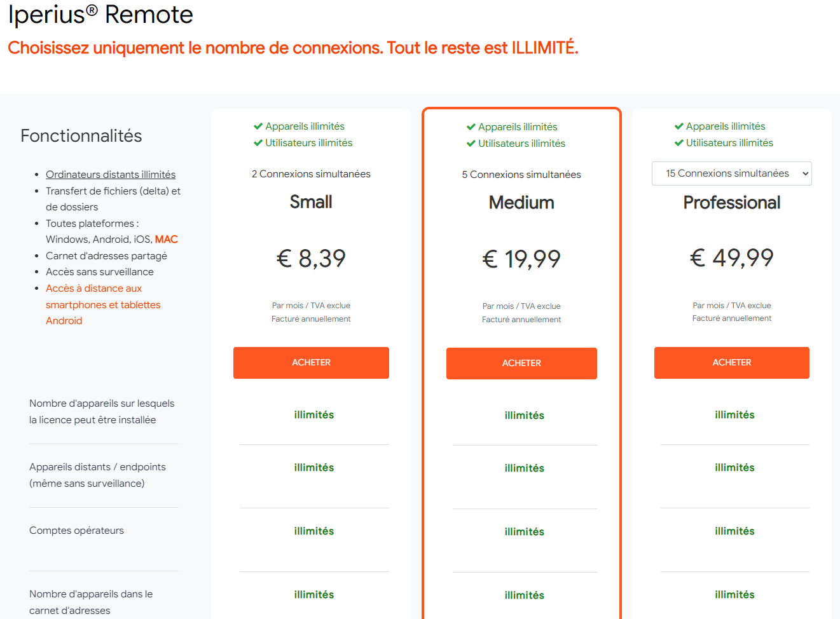Click the Professional plan heading

[732, 203]
